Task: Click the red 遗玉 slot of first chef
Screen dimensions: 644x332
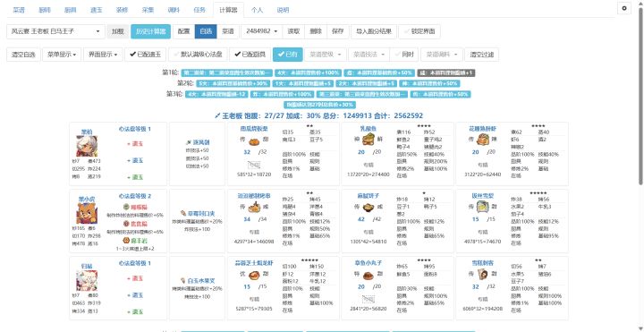Action: 135,144
